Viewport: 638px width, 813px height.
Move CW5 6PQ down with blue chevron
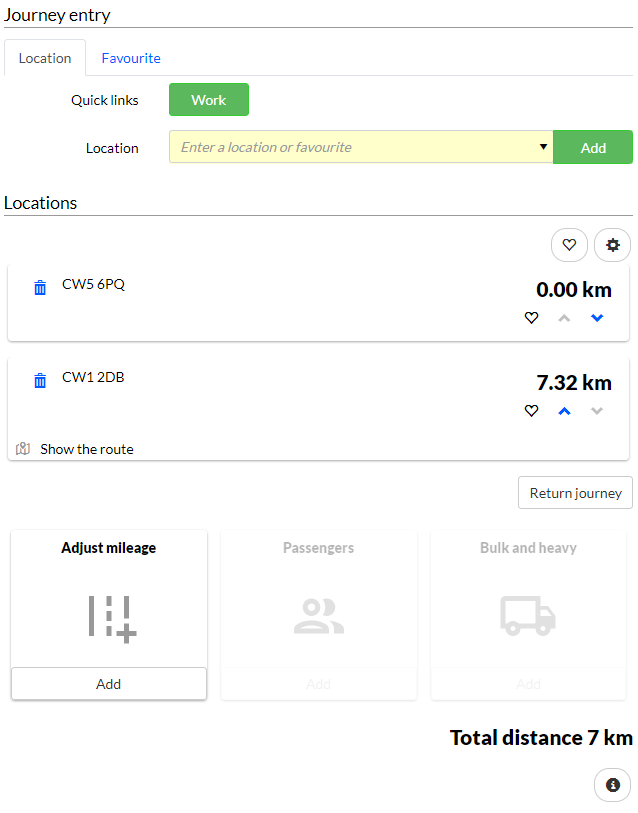pyautogui.click(x=597, y=318)
